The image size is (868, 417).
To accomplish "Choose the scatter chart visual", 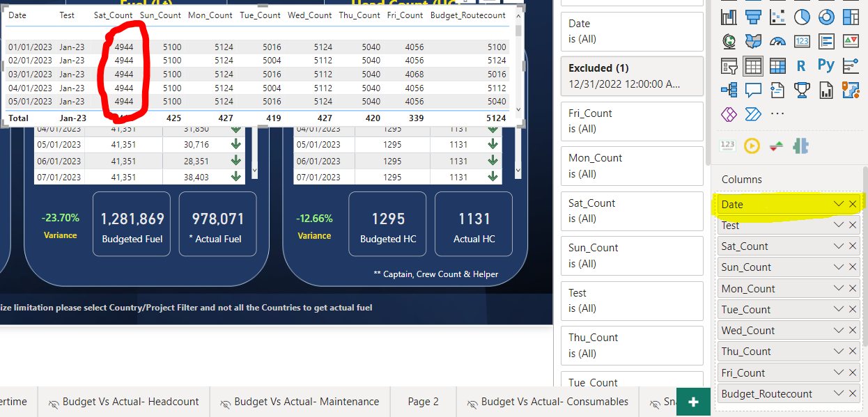I will tap(777, 17).
